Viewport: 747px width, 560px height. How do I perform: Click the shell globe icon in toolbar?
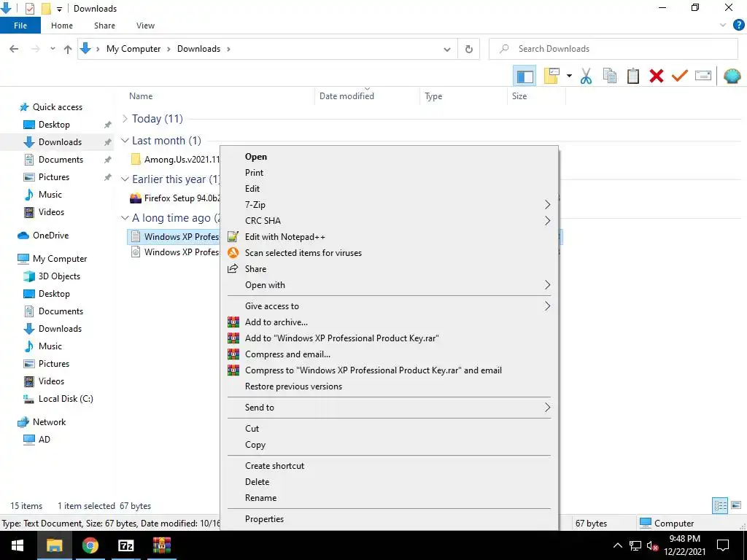732,76
